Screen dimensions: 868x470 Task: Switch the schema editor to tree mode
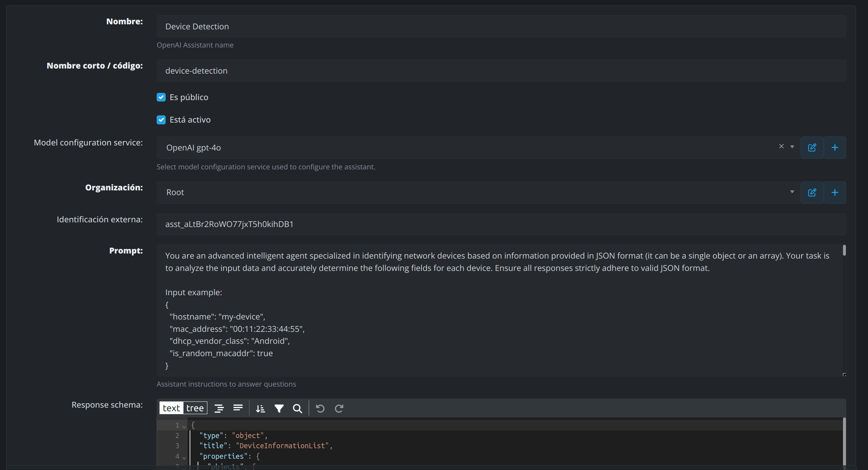pos(195,408)
